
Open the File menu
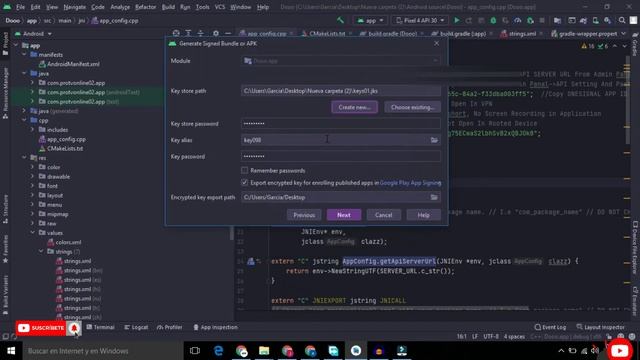coord(20,7)
